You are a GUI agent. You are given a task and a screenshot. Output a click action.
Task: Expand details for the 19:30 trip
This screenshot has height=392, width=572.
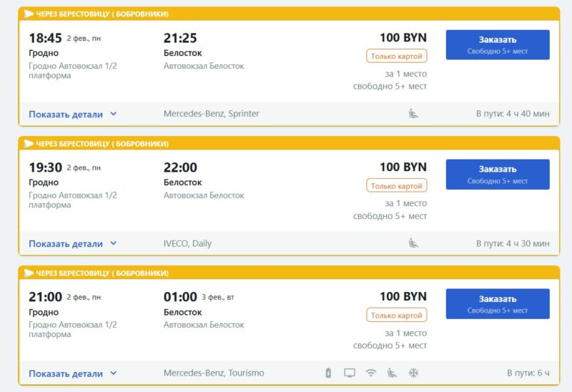[72, 244]
